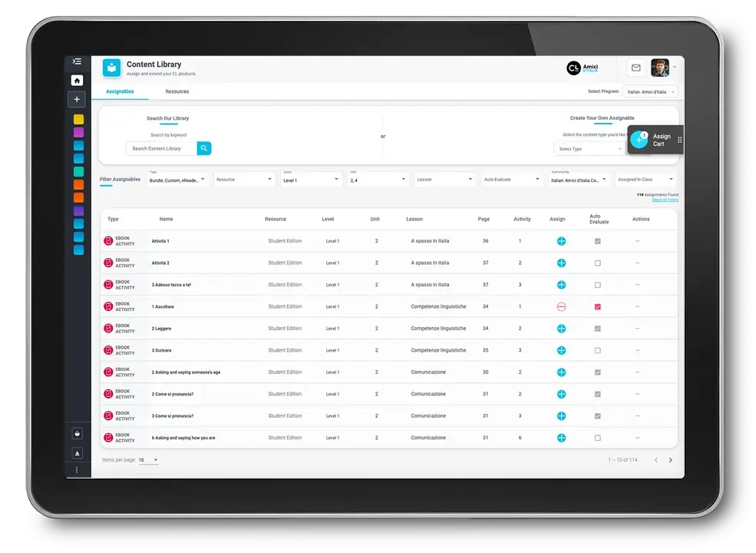Expand the sidebar navigation menu
The width and height of the screenshot is (756, 553).
click(77, 61)
